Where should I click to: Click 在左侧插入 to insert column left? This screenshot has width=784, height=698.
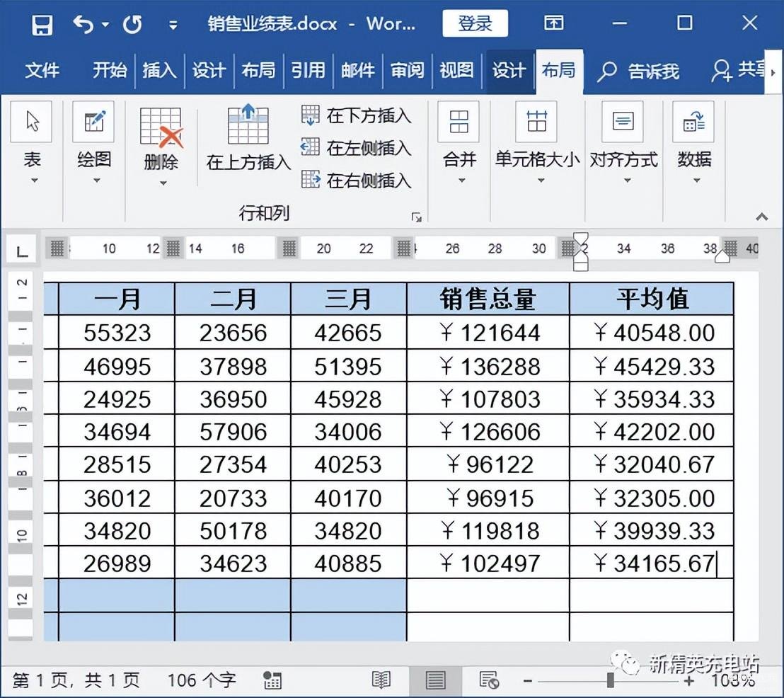pos(357,148)
